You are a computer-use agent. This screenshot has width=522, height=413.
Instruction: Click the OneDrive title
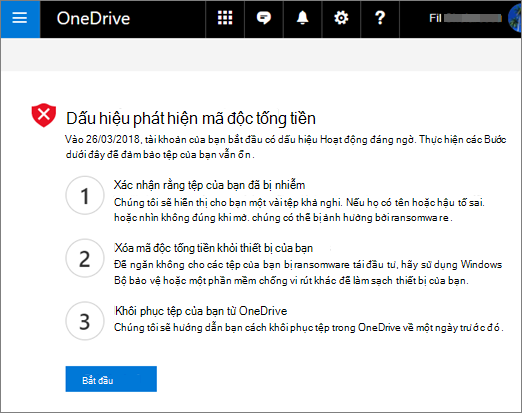tap(93, 19)
